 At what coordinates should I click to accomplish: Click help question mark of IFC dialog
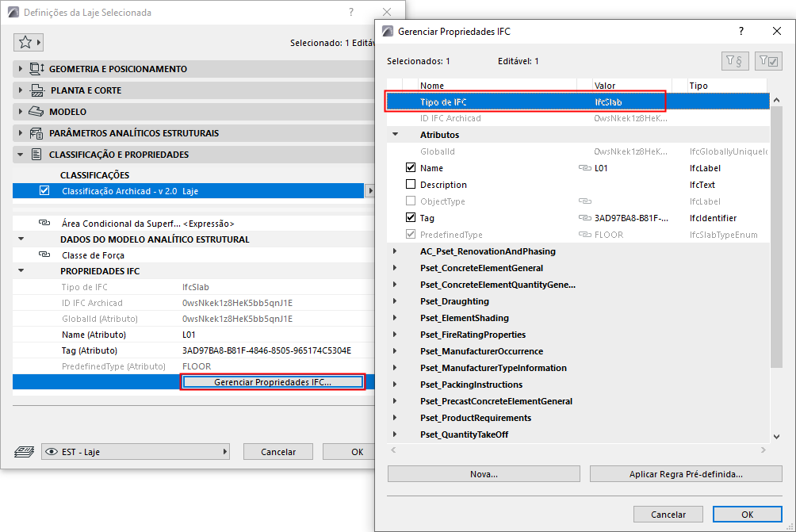pos(741,31)
